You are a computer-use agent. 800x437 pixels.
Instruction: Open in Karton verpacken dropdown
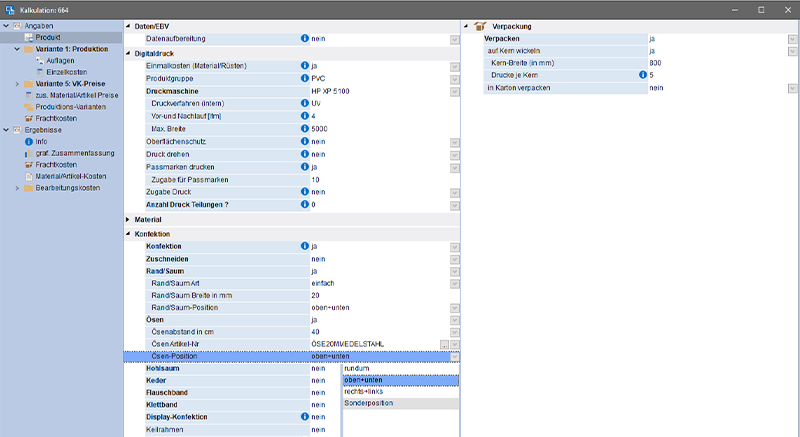tap(792, 89)
